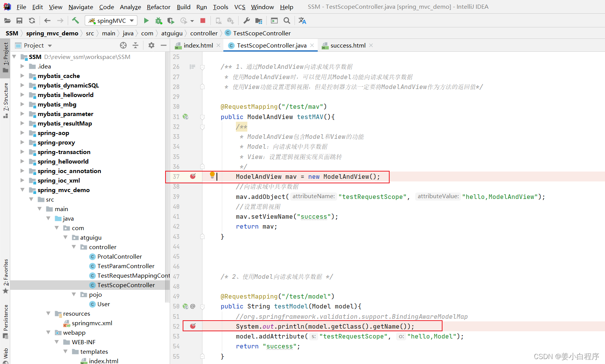
Task: Navigate back with the left arrow icon
Action: point(47,21)
